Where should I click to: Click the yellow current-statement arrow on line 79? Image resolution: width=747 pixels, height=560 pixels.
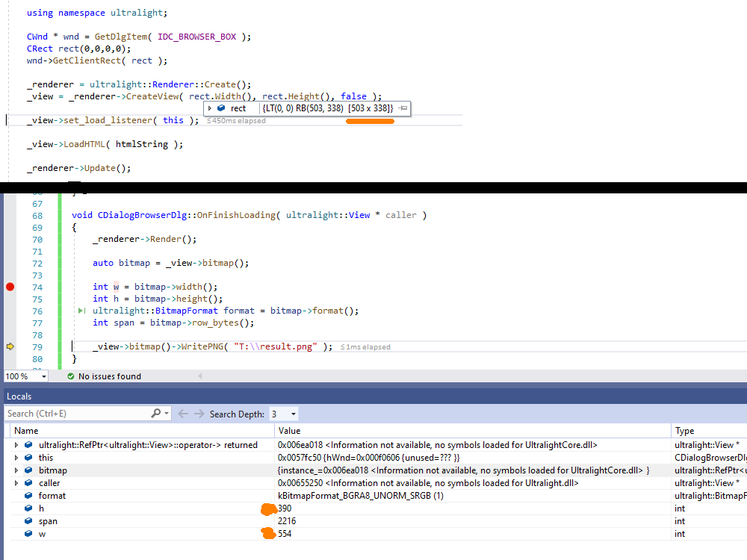point(10,346)
